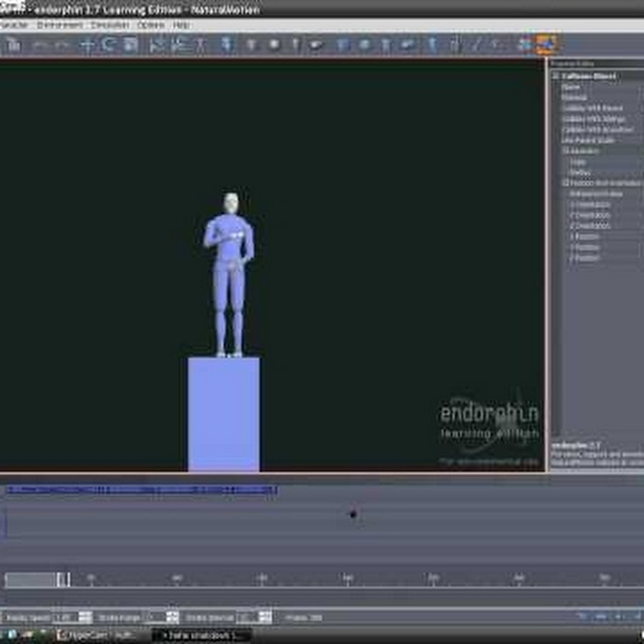This screenshot has height=644, width=644.
Task: Open the Environment menu
Action: coord(59,24)
